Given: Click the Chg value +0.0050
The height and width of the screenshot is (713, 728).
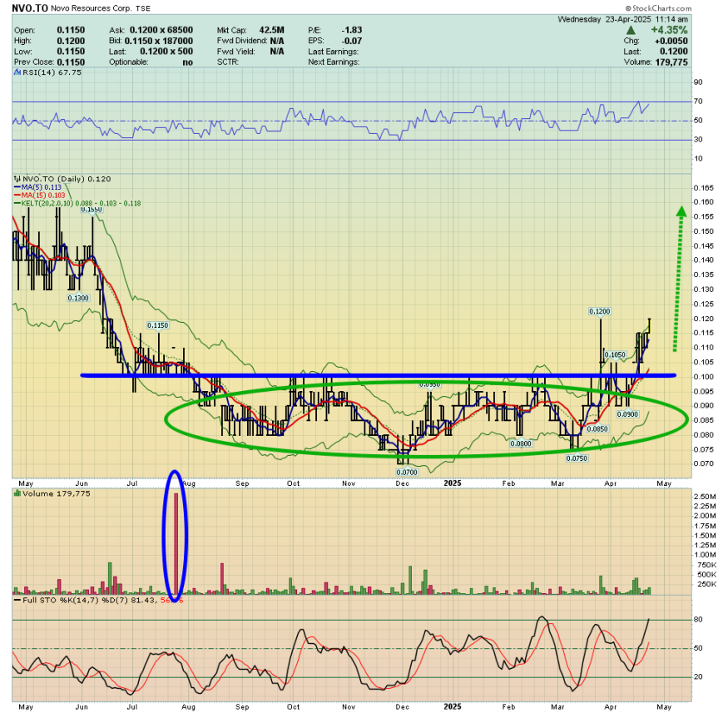Looking at the screenshot, I should (x=671, y=41).
